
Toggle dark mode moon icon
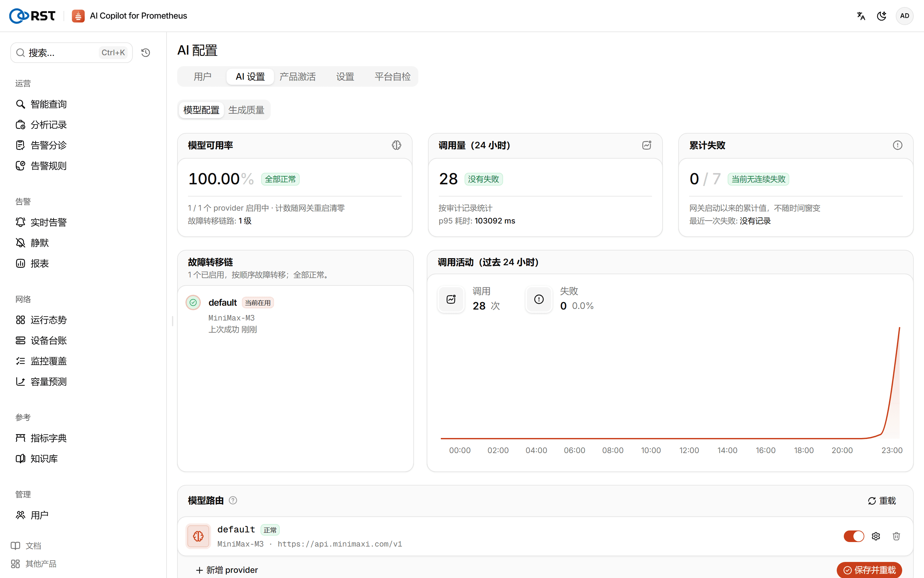pos(881,16)
